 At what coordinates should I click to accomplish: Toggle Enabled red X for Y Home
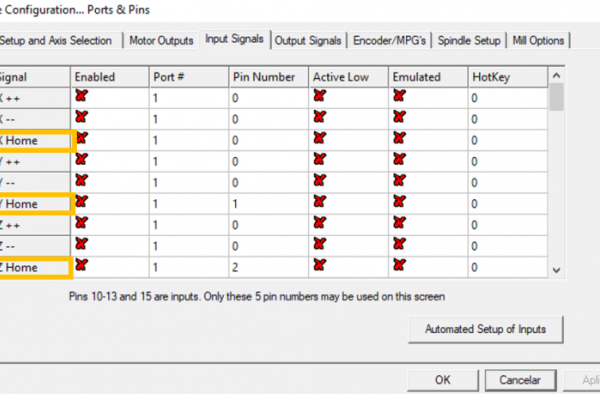pos(82,203)
